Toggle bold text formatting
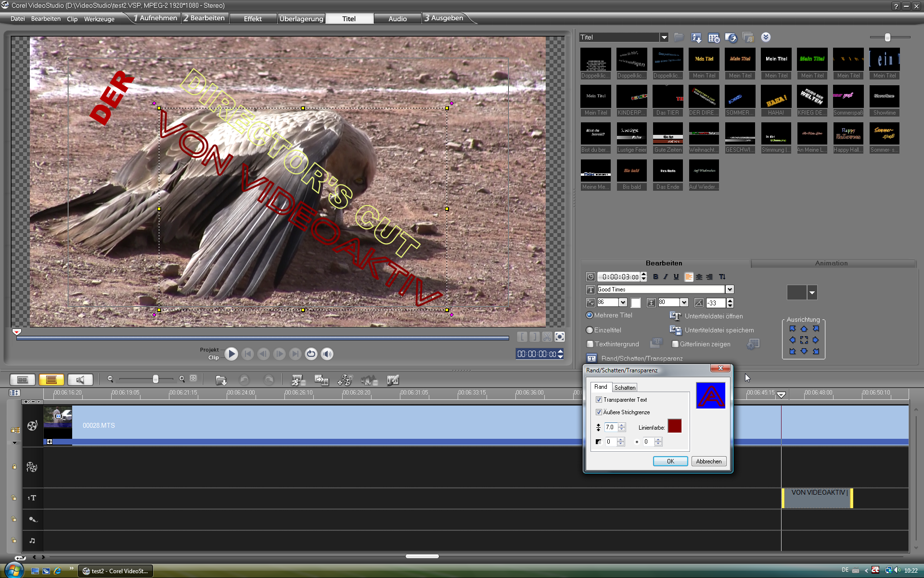Image resolution: width=924 pixels, height=578 pixels. (x=655, y=276)
